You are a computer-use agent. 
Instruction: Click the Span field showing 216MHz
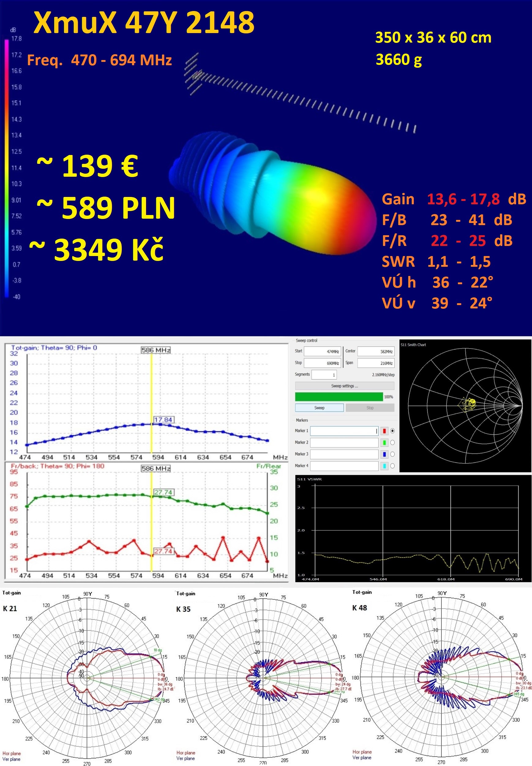[376, 363]
